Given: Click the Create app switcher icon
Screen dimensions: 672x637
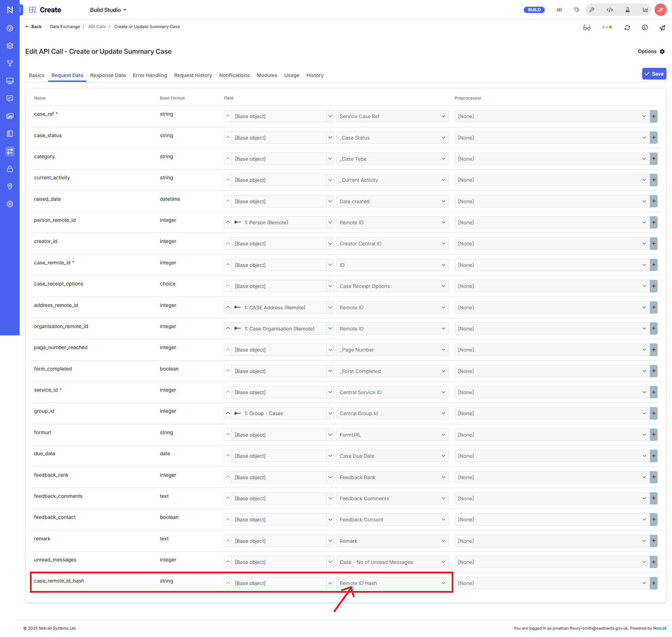Looking at the screenshot, I should pyautogui.click(x=32, y=10).
